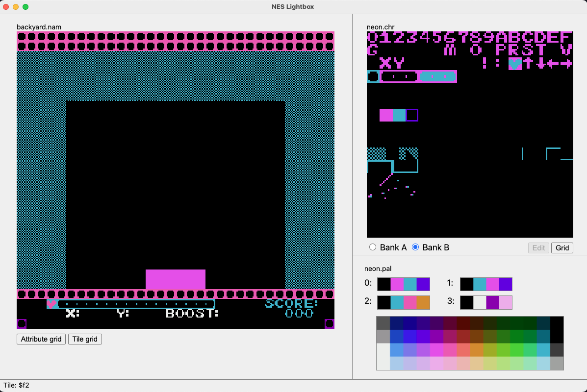Select the Bank B radio button
This screenshot has width=587, height=392.
[415, 247]
